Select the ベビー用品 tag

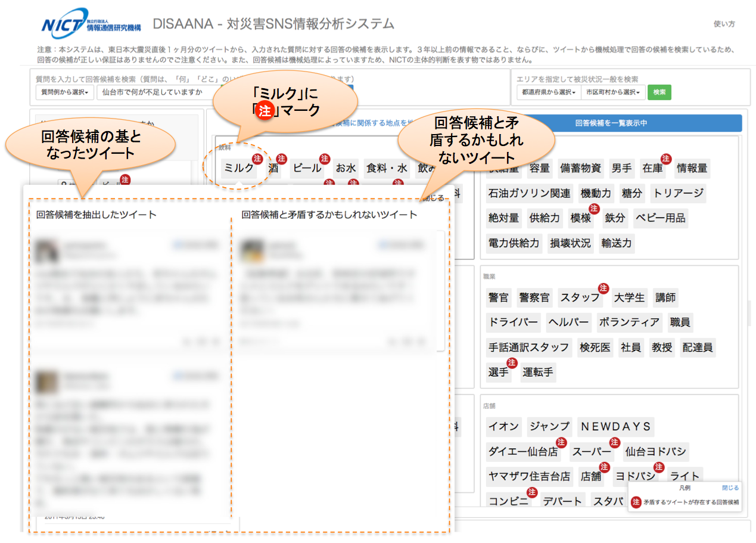point(660,218)
